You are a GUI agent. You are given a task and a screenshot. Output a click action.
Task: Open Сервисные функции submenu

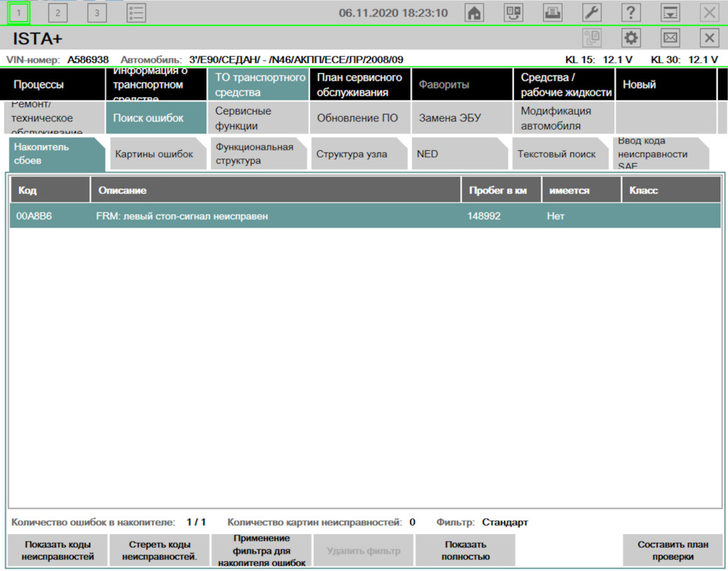(x=259, y=118)
